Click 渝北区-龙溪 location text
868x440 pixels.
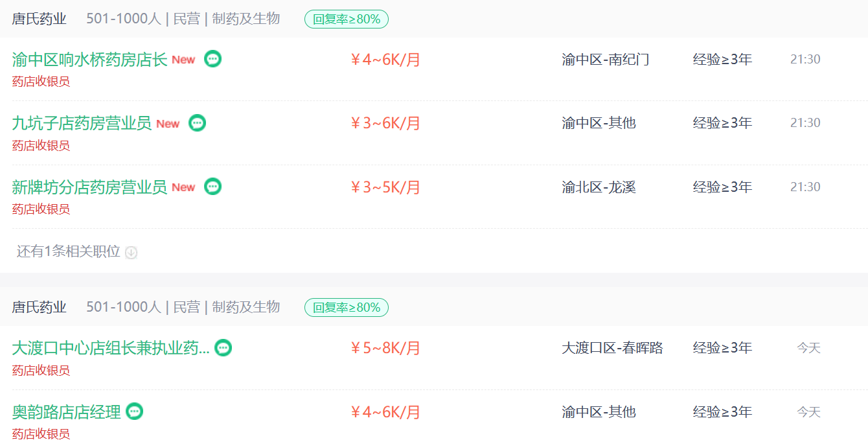(599, 187)
